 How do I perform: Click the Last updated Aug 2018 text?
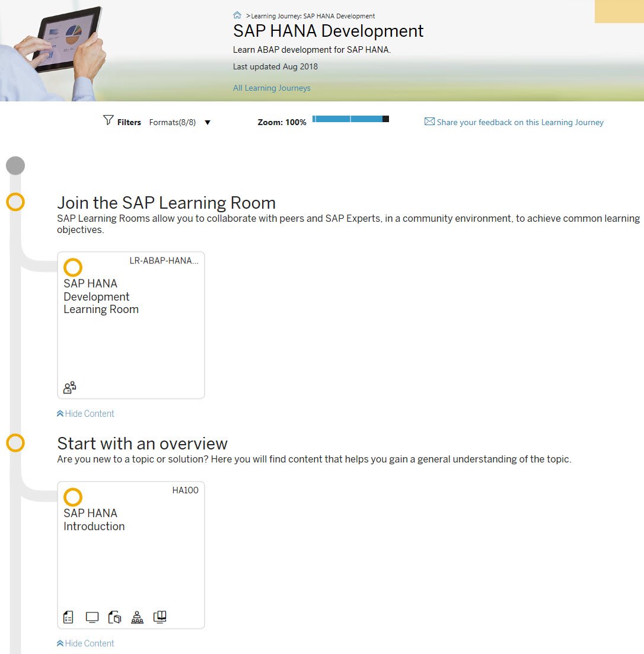(275, 67)
